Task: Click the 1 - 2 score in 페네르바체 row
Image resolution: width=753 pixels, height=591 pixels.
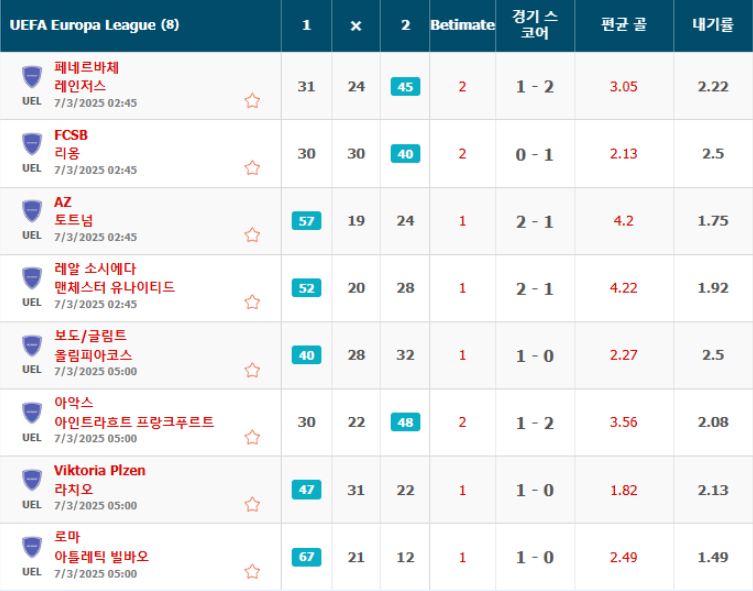Action: 535,87
